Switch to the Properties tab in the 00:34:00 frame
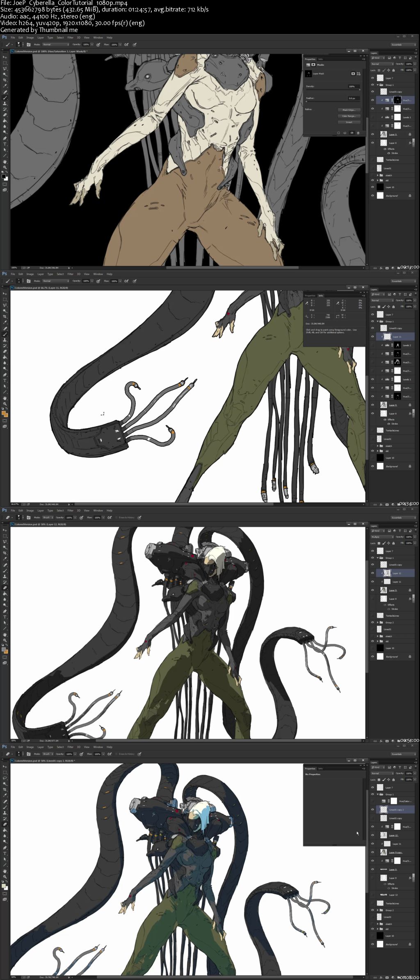The image size is (420, 980). pos(310,296)
